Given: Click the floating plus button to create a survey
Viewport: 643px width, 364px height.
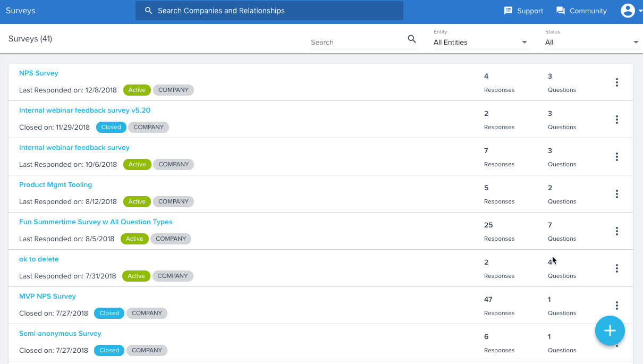Looking at the screenshot, I should coord(610,331).
